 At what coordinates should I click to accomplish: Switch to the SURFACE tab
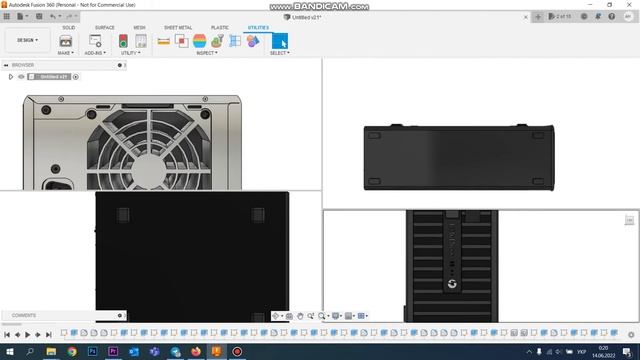tap(104, 27)
